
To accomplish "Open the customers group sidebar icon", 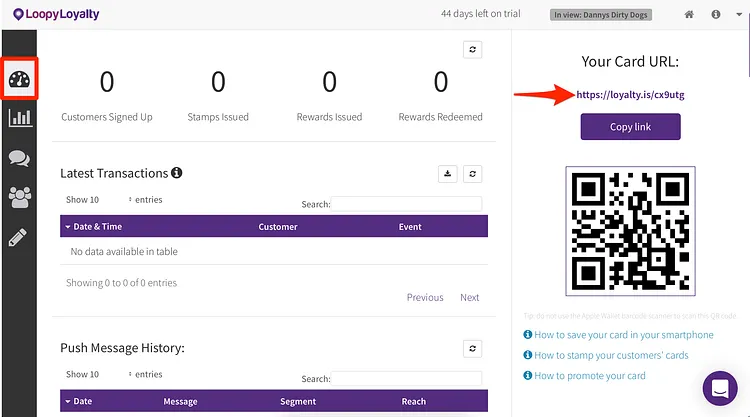I will pyautogui.click(x=20, y=197).
